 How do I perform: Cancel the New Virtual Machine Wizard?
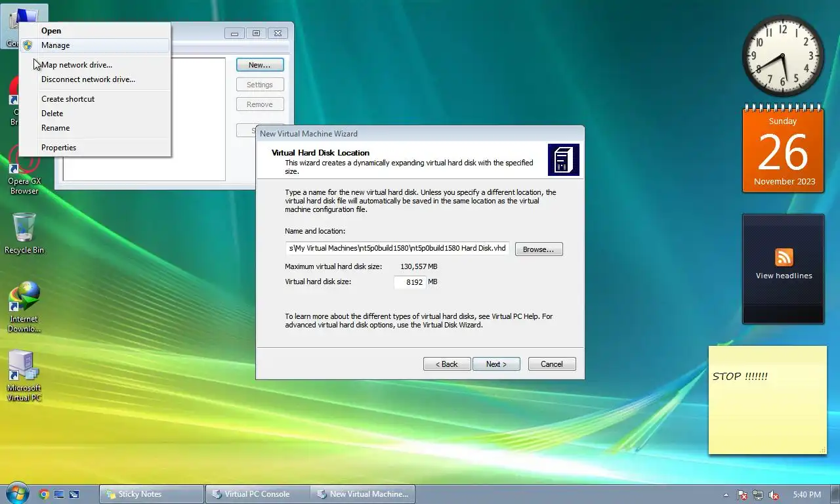[552, 364]
